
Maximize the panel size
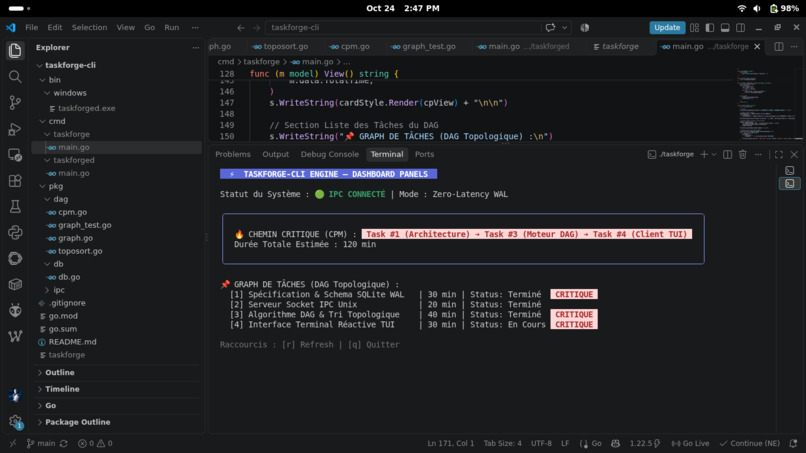pos(779,154)
